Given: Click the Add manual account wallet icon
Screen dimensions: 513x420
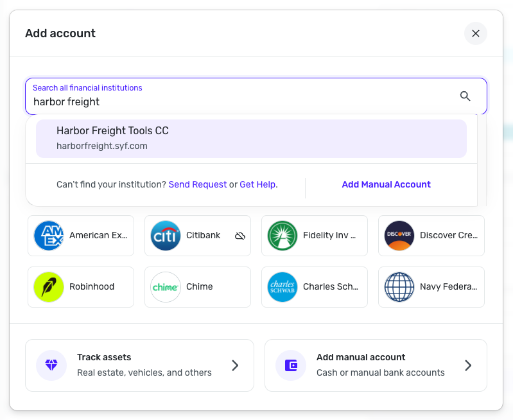Looking at the screenshot, I should click(291, 365).
